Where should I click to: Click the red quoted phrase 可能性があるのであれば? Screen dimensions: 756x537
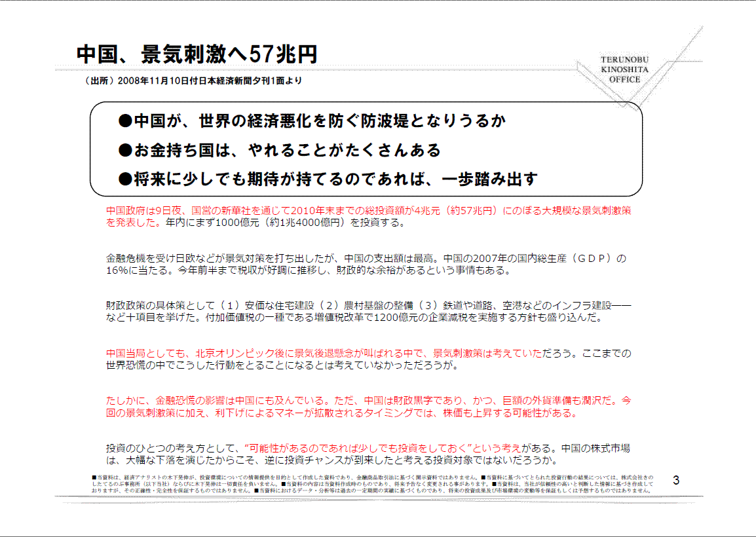point(382,449)
